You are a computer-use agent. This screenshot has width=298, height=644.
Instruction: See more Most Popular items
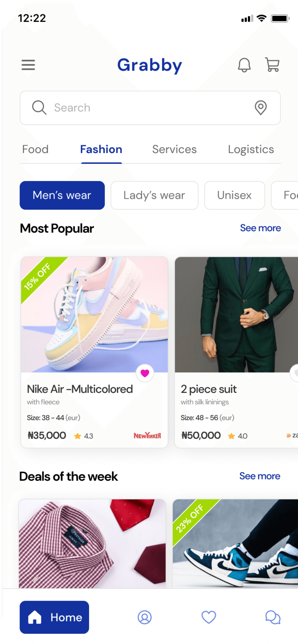(260, 228)
